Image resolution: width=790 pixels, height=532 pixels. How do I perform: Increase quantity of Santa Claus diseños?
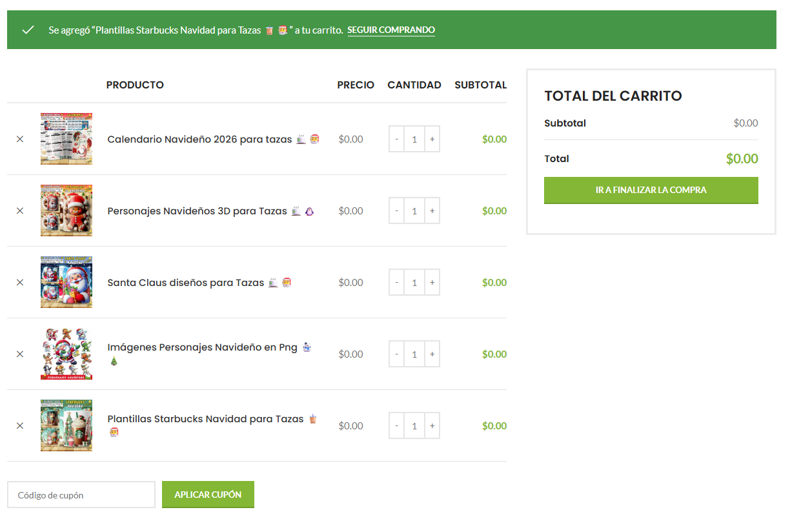pos(432,282)
